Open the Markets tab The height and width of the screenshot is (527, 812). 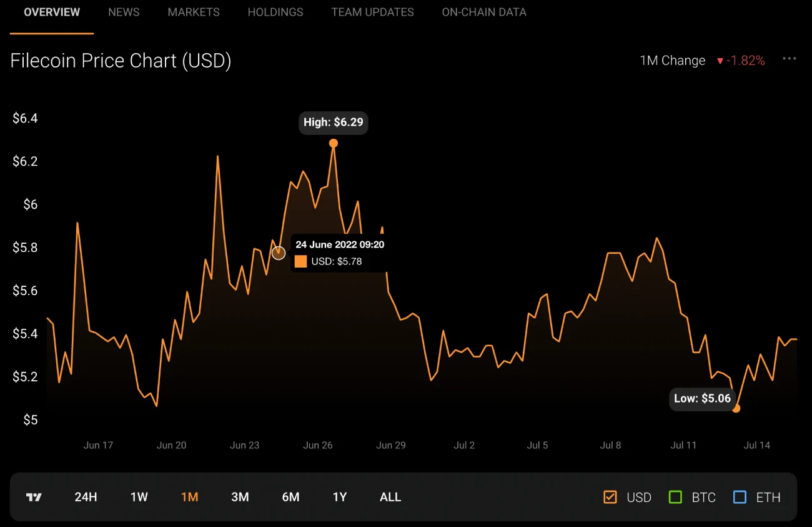194,12
